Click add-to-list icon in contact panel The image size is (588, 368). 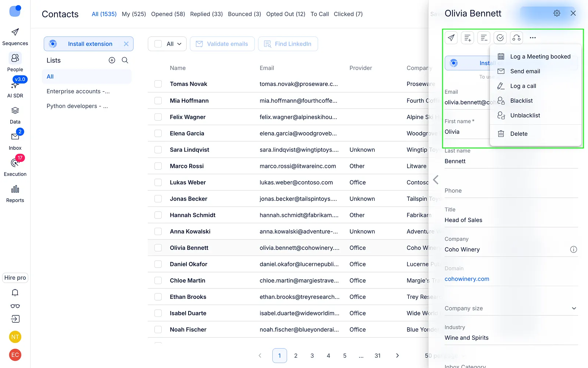coord(467,38)
